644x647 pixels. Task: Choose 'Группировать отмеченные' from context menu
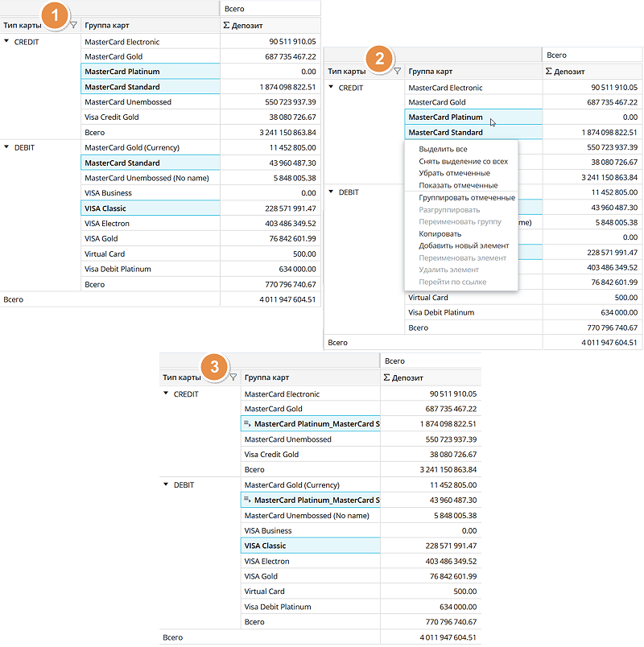467,198
